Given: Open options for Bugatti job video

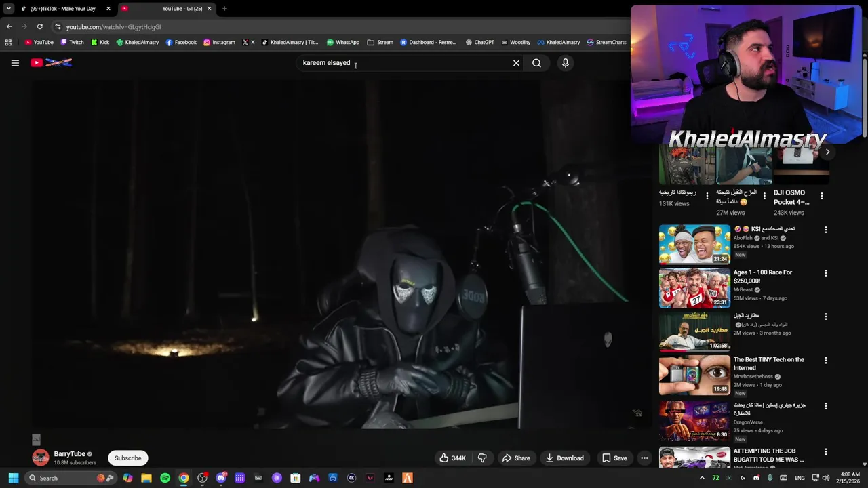Looking at the screenshot, I should click(x=825, y=452).
